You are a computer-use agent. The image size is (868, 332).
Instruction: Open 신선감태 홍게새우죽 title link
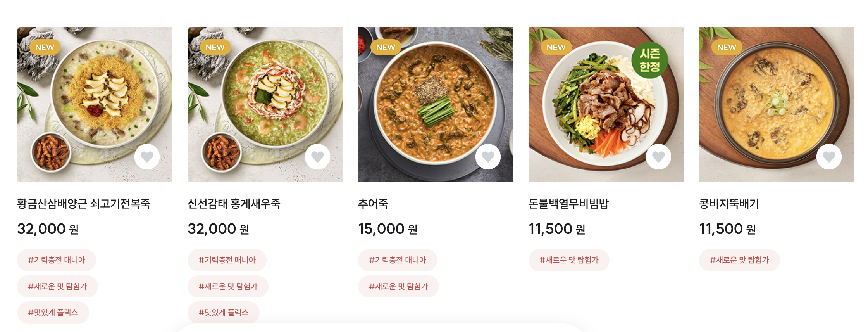[x=234, y=204]
